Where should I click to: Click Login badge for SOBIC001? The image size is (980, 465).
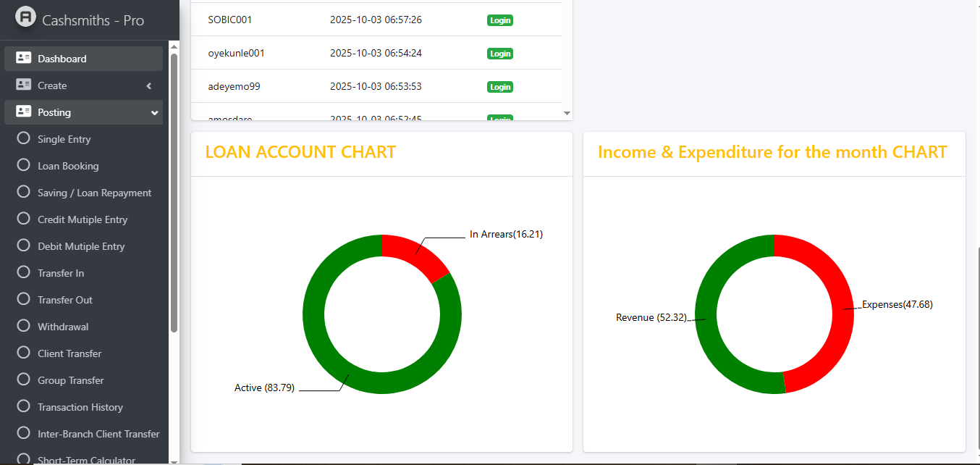499,20
